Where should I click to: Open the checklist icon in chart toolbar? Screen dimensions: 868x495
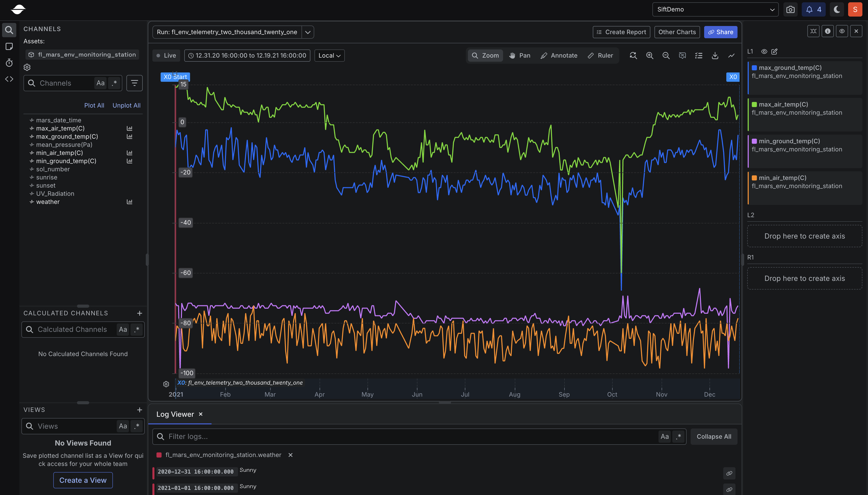point(699,55)
